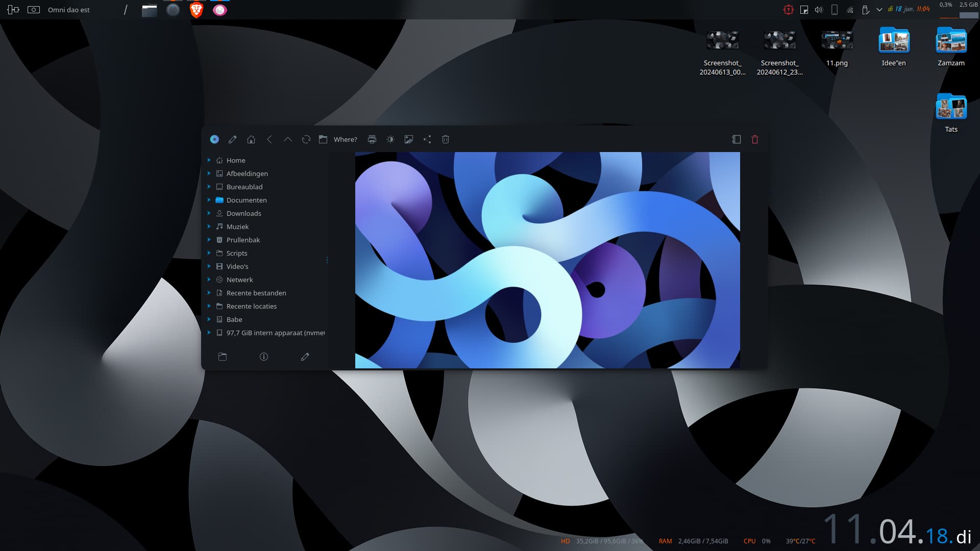Screen dimensions: 980x551
Task: Open Afbeeldingen in the sidebar
Action: pyautogui.click(x=247, y=173)
